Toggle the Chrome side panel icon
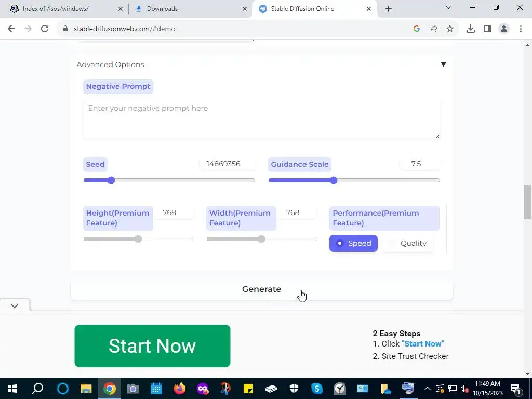 pyautogui.click(x=487, y=29)
